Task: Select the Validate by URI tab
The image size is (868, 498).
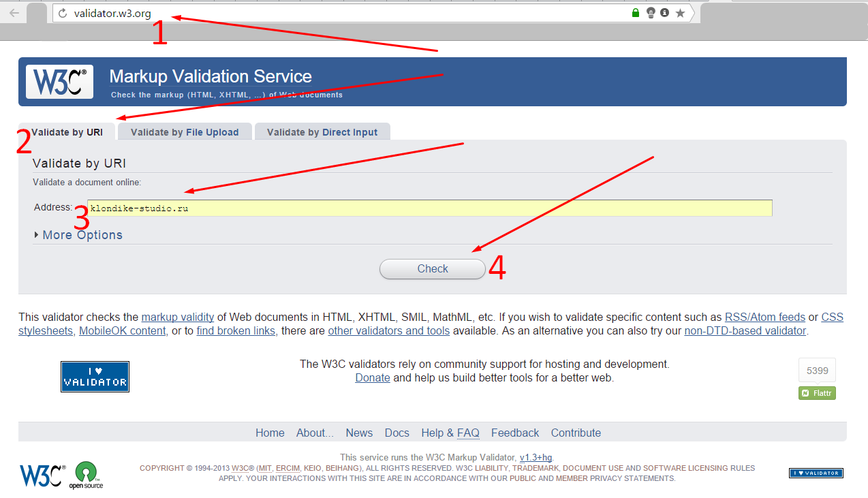Action: [x=67, y=132]
